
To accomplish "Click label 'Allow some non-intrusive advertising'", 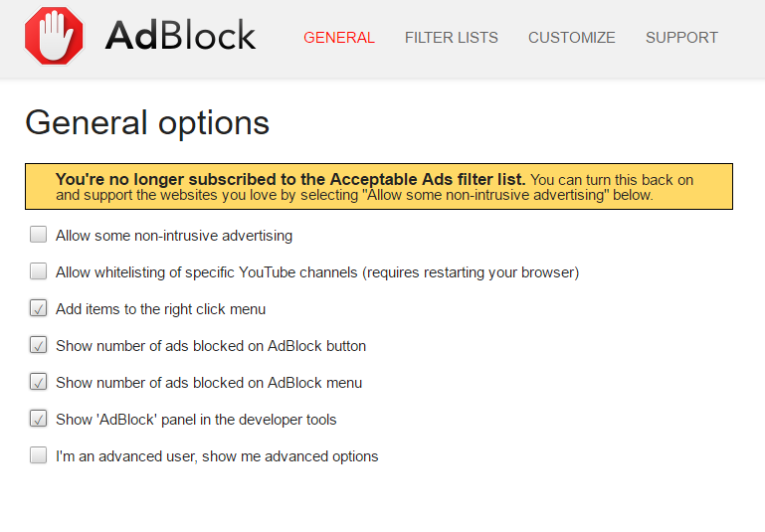I will [x=174, y=236].
